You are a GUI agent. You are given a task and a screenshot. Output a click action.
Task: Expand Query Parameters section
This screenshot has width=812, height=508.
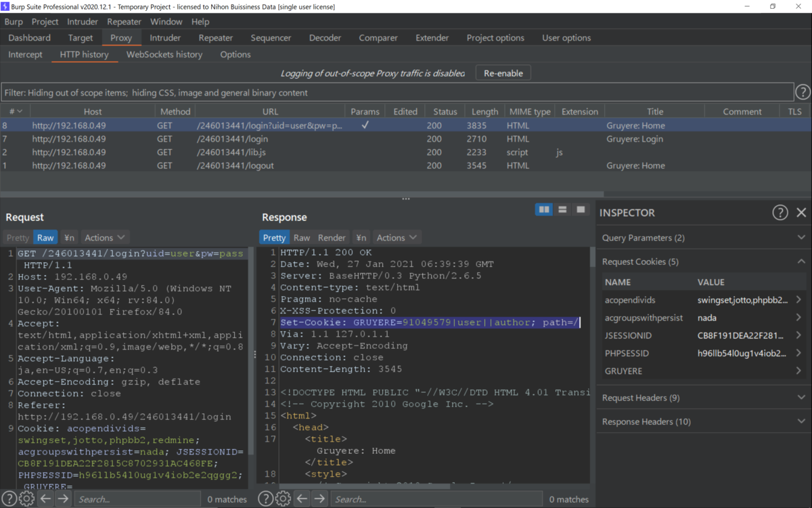[x=703, y=238]
